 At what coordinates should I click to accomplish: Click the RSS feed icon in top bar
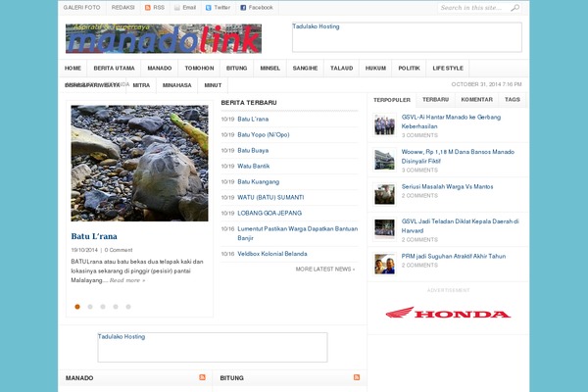point(148,8)
